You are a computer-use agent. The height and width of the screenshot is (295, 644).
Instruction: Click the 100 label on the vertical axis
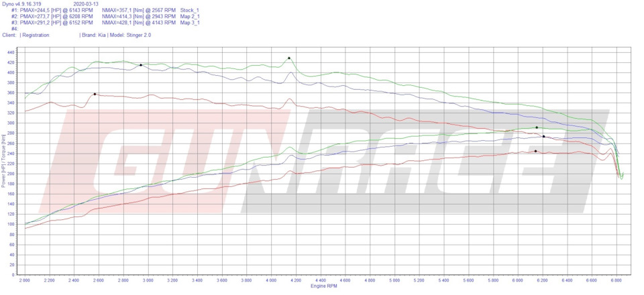[11, 225]
